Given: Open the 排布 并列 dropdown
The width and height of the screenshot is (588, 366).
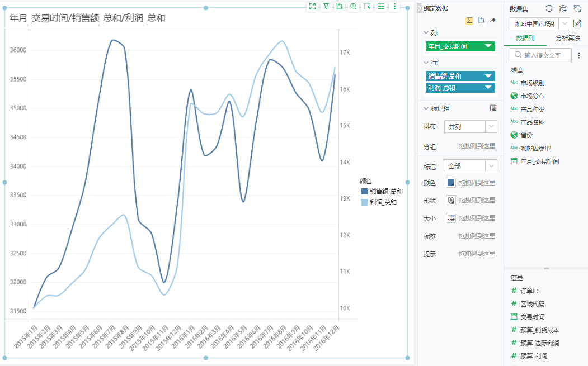Looking at the screenshot, I should [471, 127].
